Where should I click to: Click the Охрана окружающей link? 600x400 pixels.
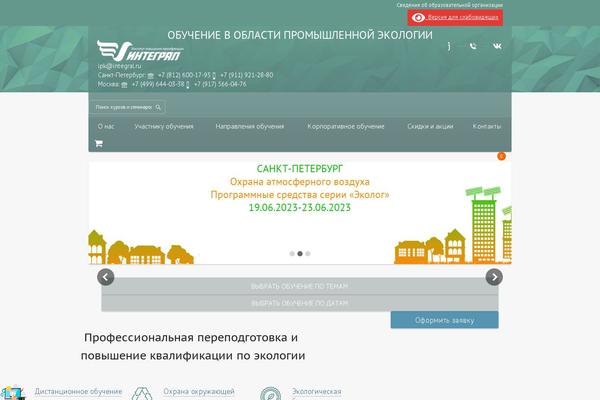(x=199, y=392)
